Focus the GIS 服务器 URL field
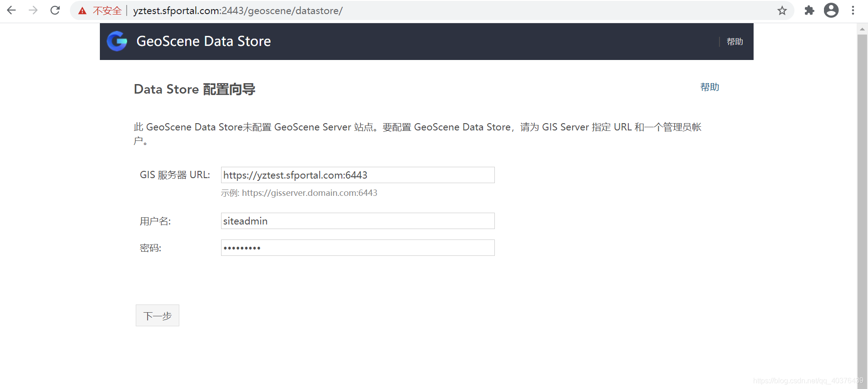The width and height of the screenshot is (868, 389). [358, 175]
